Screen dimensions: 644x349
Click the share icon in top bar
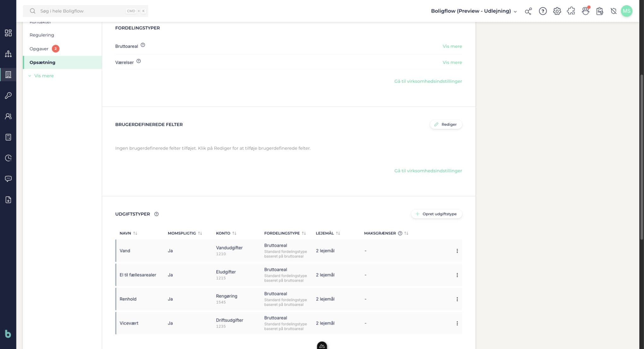pos(528,11)
